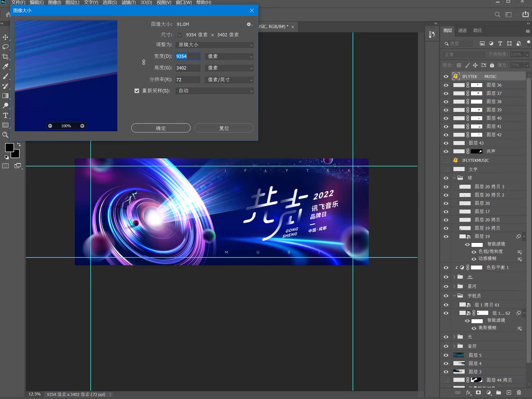Select the Rectangle shape tool
The image size is (532, 399).
5,125
